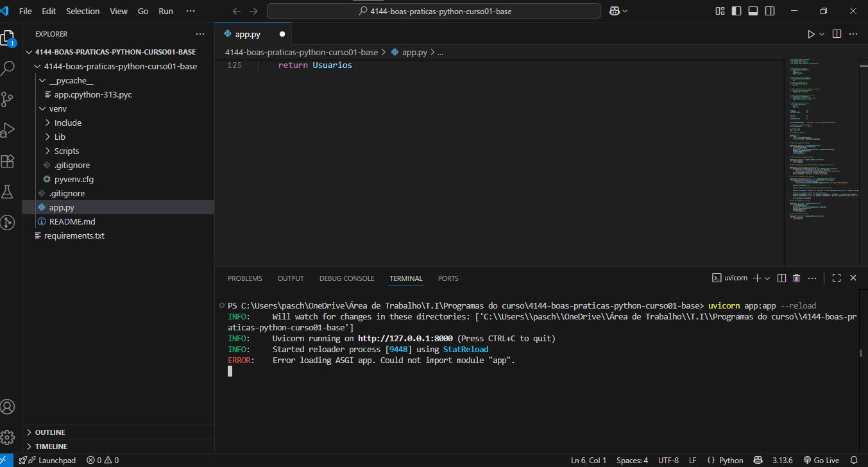868x467 pixels.
Task: Collapse the 4144-boas-praticas-python-curso01-base folder
Action: (38, 66)
